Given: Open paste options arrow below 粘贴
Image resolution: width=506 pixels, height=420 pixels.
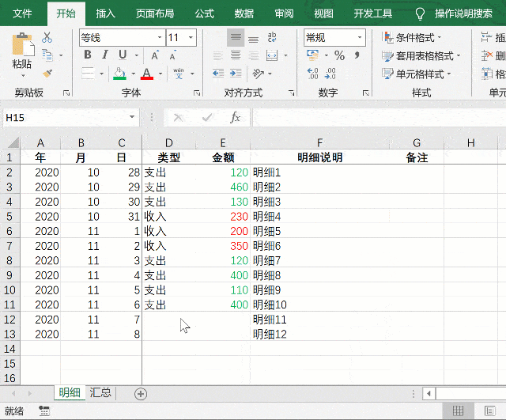Looking at the screenshot, I should (23, 76).
